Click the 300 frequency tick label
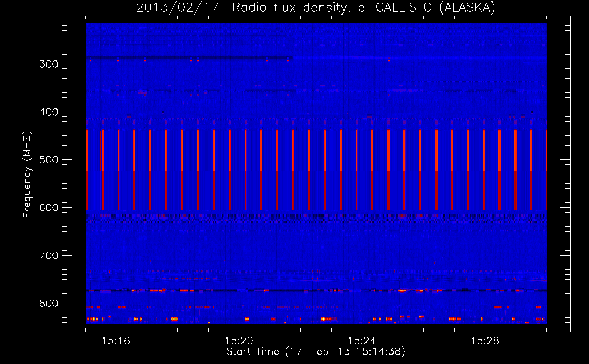The height and width of the screenshot is (364, 589). coord(49,64)
